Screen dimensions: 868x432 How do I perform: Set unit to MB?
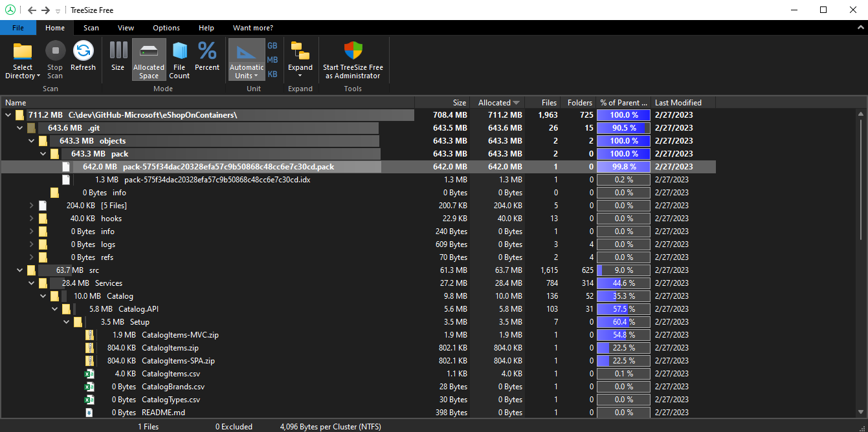(273, 60)
